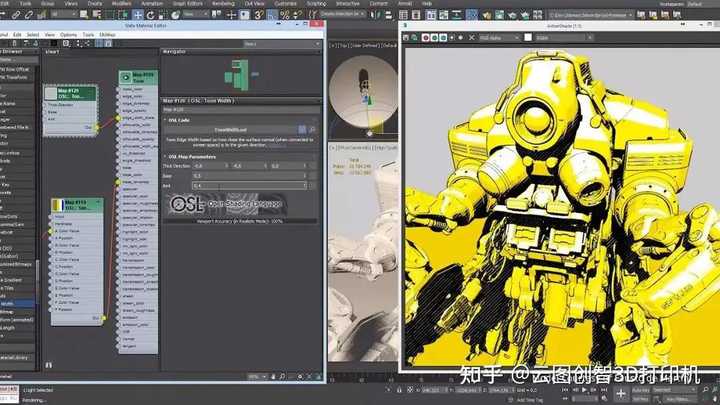The height and width of the screenshot is (405, 720).
Task: Open Utilities menu in Slate Material Editor
Action: 107,35
